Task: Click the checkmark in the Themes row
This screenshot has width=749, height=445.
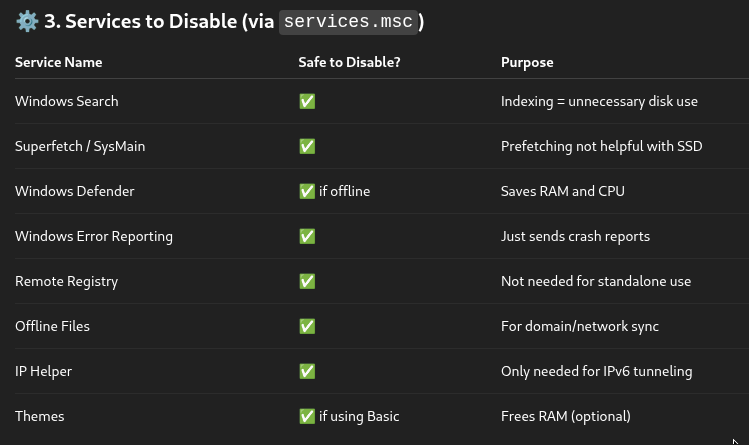Action: [307, 416]
